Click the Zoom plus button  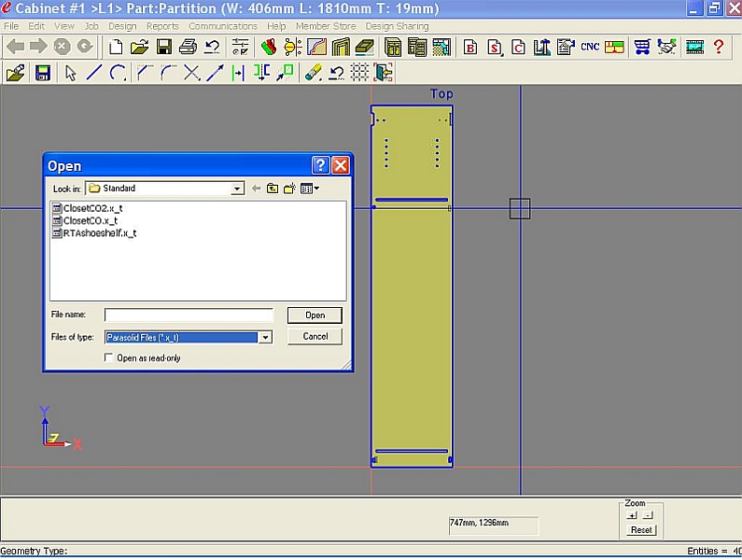[x=632, y=515]
